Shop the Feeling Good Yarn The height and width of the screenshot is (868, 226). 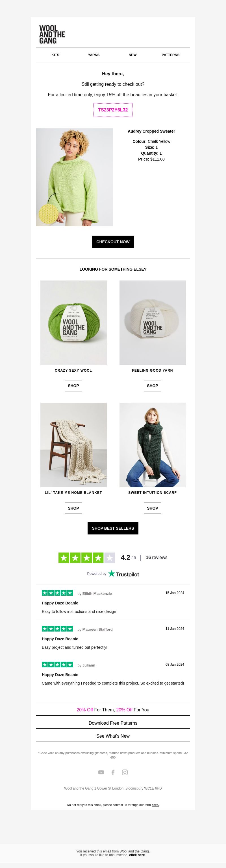(153, 386)
